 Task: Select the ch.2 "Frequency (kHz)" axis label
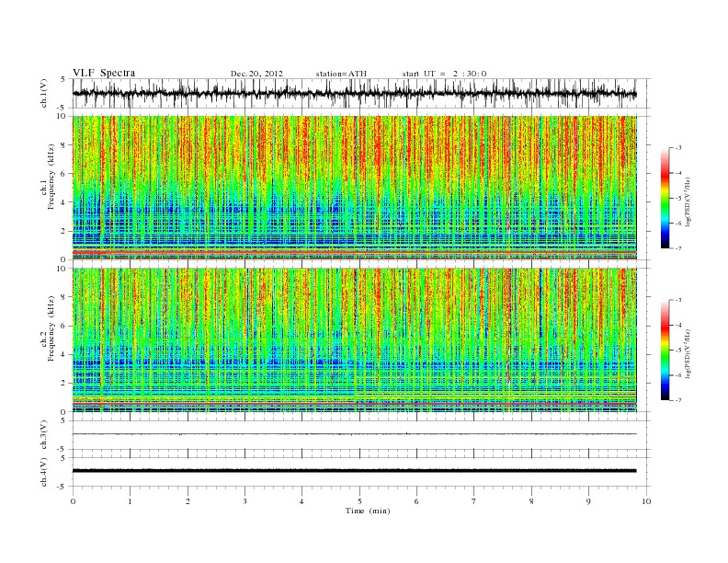[x=51, y=329]
